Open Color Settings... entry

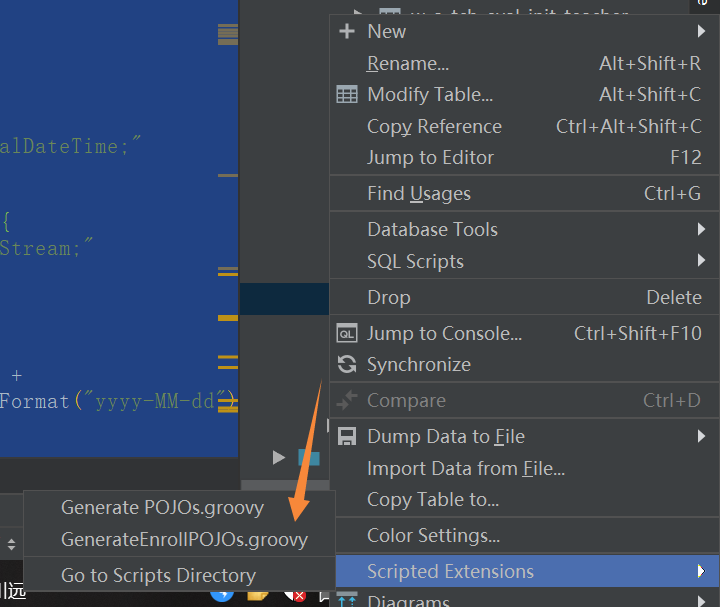(433, 535)
